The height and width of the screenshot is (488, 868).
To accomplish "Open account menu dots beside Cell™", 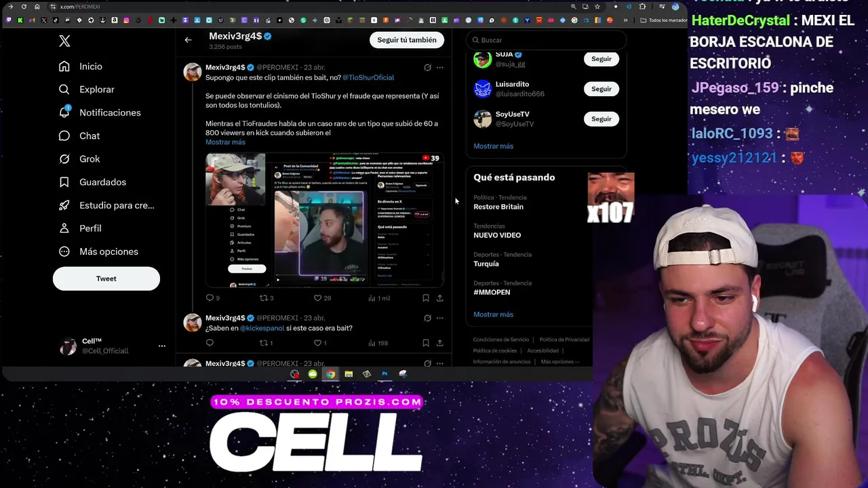I will tap(161, 346).
